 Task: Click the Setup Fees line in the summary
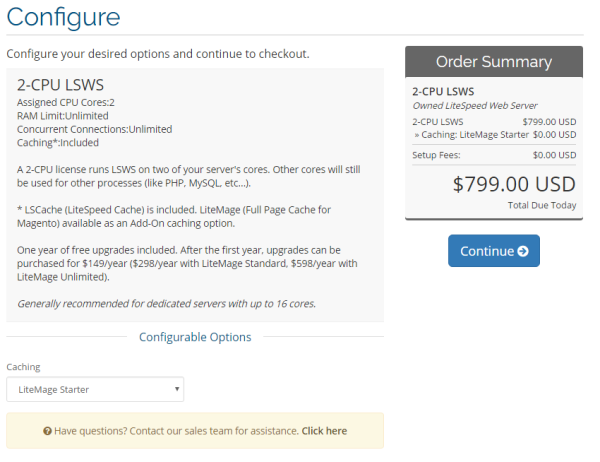494,155
